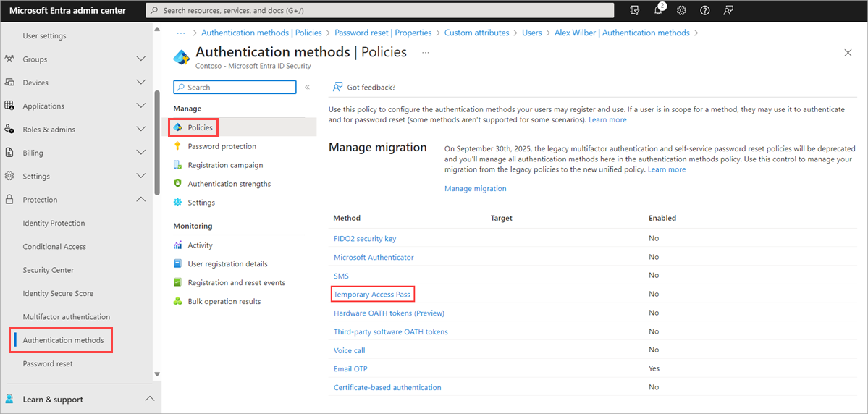This screenshot has width=868, height=414.
Task: Expand the Devices sidebar section
Action: click(x=141, y=83)
